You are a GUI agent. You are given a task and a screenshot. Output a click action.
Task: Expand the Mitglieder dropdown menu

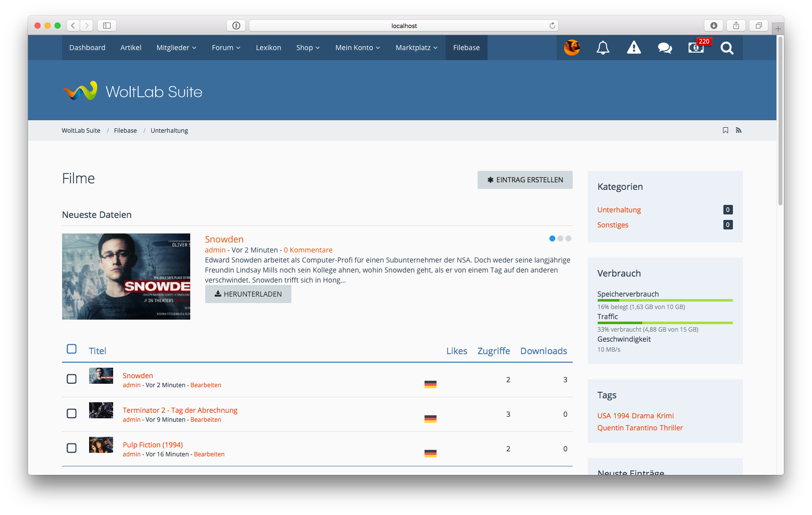[x=176, y=48]
